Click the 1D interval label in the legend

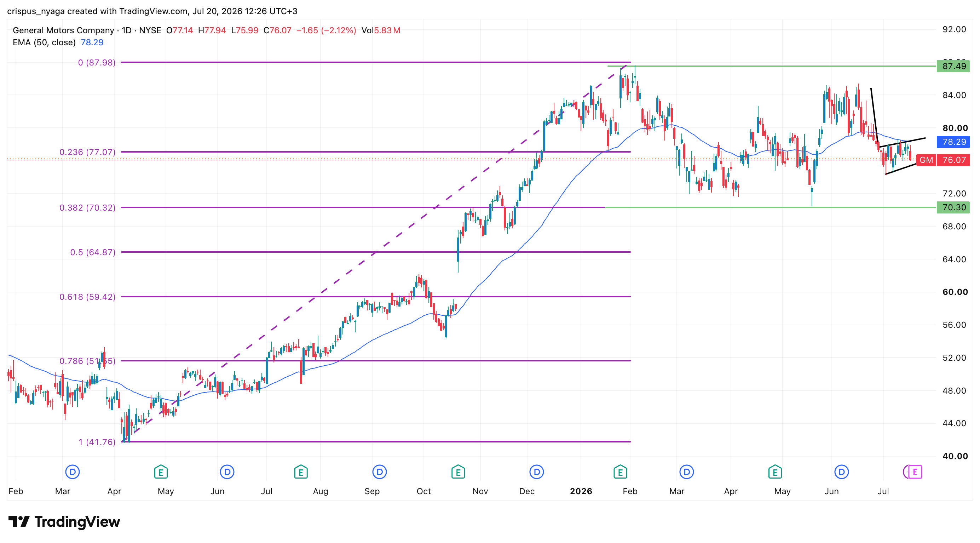(126, 30)
